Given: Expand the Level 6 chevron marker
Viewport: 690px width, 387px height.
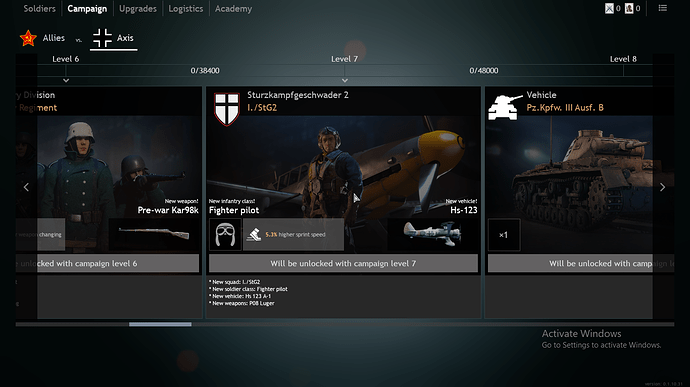Looking at the screenshot, I should 66,81.
